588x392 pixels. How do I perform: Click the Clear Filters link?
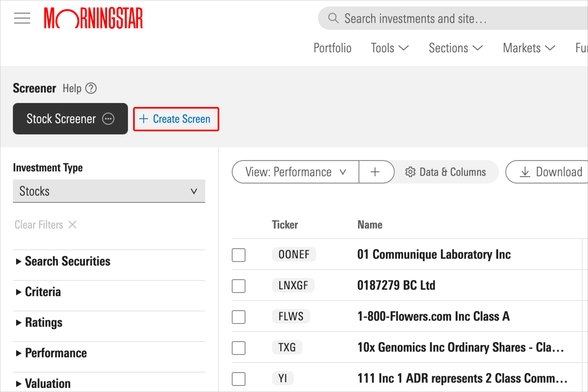46,225
